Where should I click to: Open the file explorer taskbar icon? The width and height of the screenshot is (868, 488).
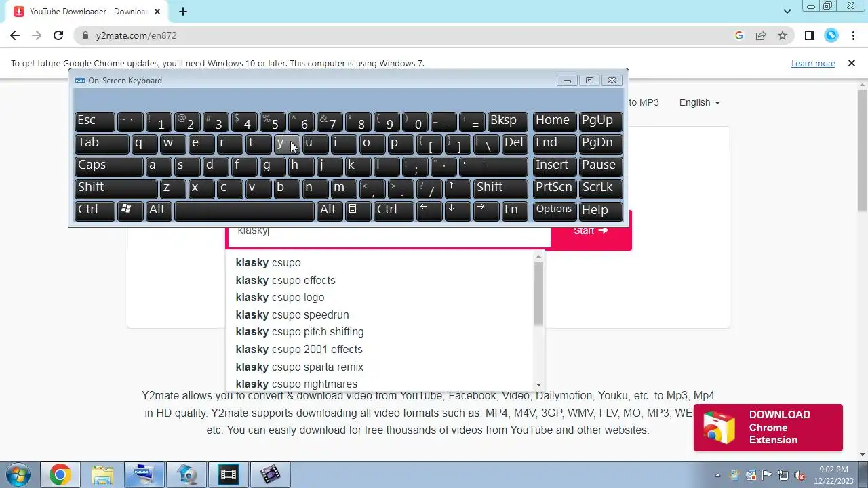(x=102, y=474)
